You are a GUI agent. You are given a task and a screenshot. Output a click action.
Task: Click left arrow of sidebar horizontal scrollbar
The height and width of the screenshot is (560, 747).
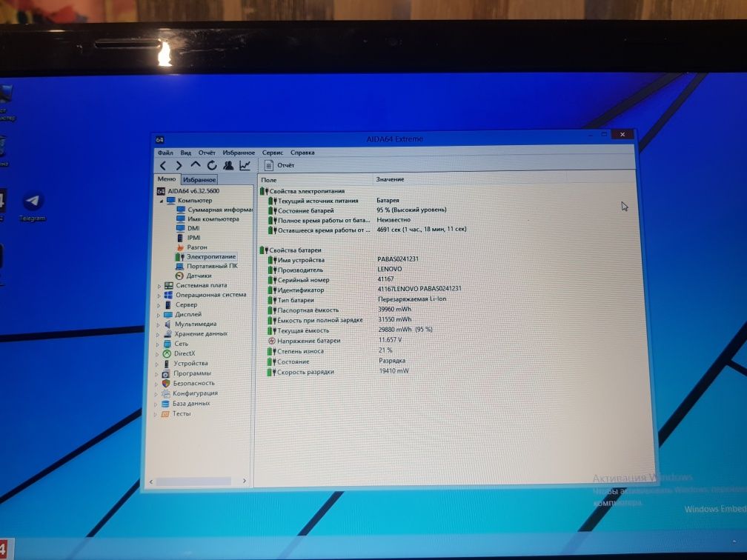[151, 482]
